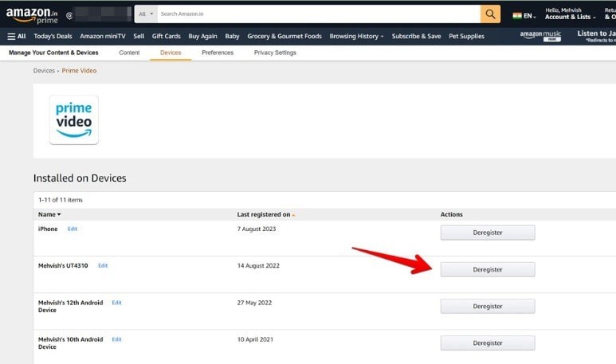Expand the Browsing History dropdown

pyautogui.click(x=356, y=36)
